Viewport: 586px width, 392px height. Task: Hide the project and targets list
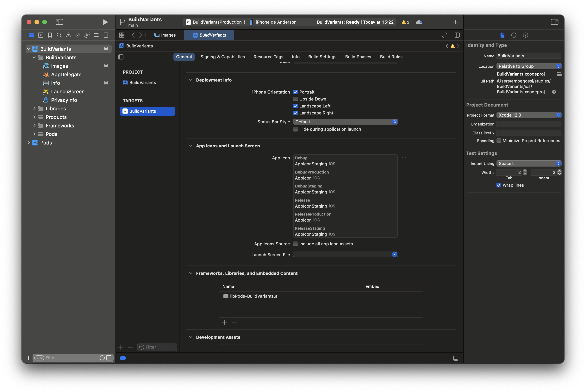point(121,57)
